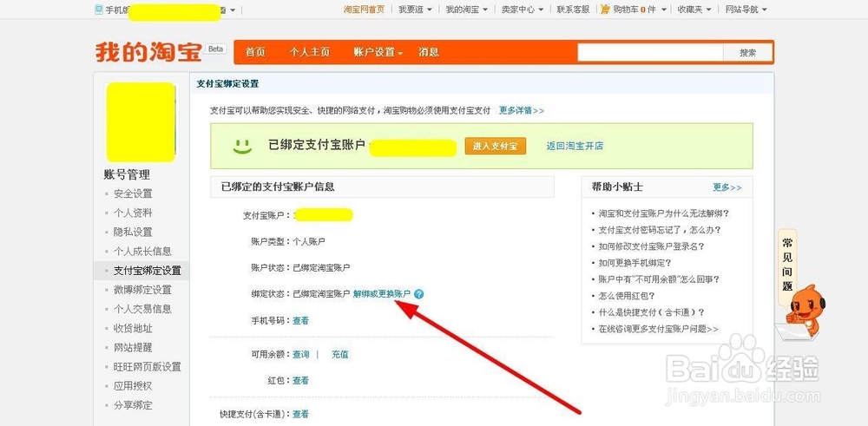868x426 pixels.
Task: Open help: 如何修改支付宝账户登录名?
Action: [x=652, y=246]
